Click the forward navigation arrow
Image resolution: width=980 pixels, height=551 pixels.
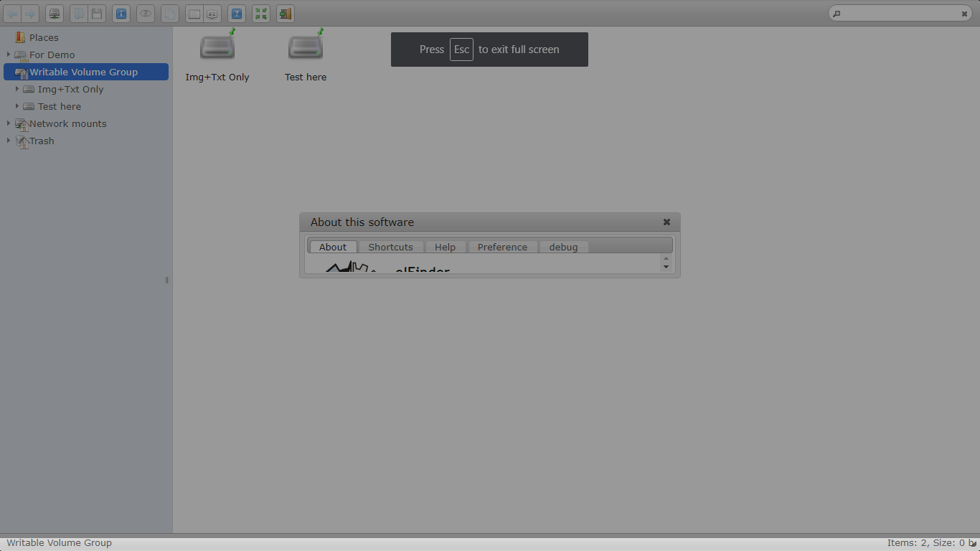coord(30,13)
